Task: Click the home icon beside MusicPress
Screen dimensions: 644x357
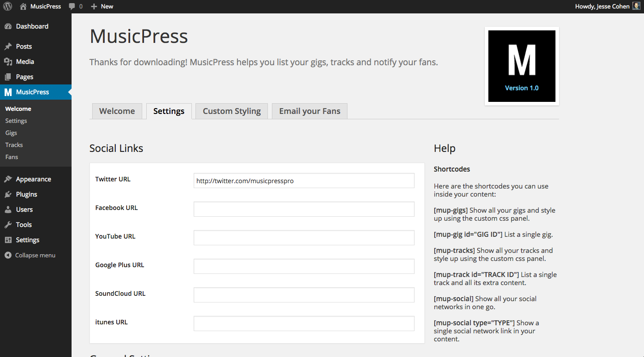Action: (23, 6)
